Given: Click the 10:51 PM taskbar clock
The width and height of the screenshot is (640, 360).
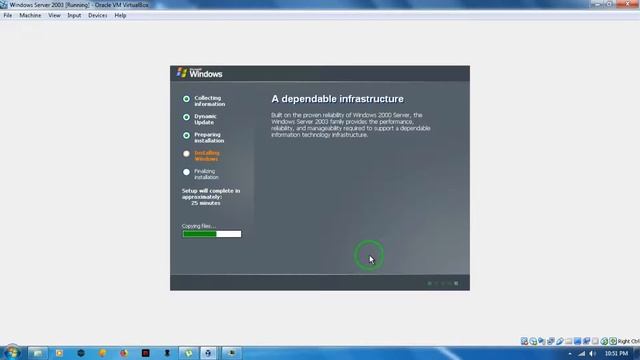Looking at the screenshot, I should tap(616, 353).
